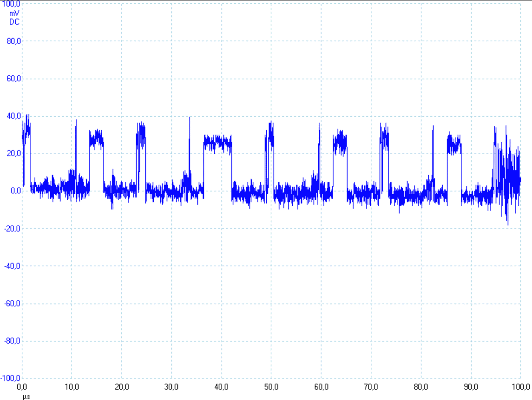532x400 pixels.
Task: Select the 40,0 time axis label
Action: [x=222, y=387]
